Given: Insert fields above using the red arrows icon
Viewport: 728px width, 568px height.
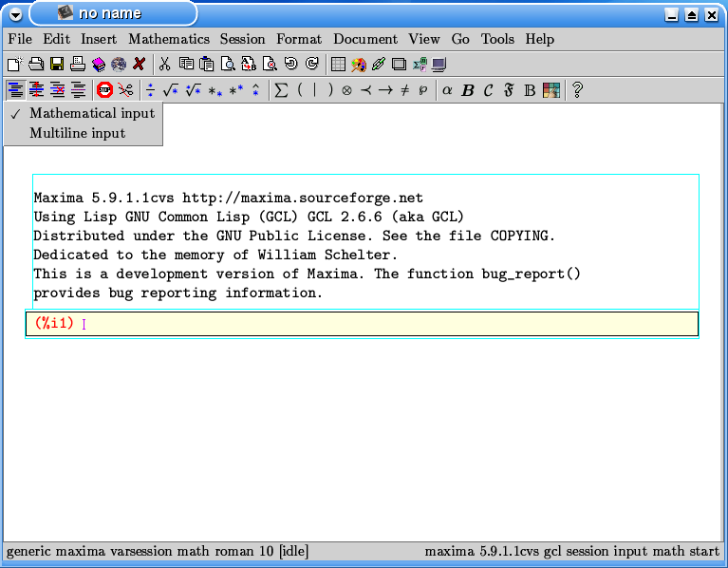Looking at the screenshot, I should pyautogui.click(x=36, y=89).
